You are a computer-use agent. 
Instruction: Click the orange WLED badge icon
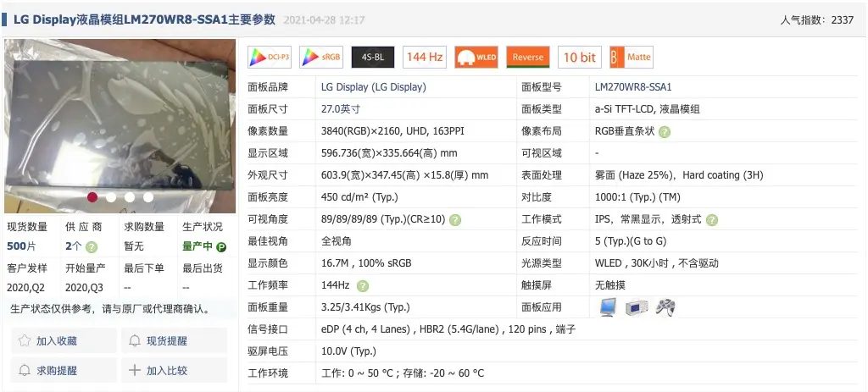point(476,57)
